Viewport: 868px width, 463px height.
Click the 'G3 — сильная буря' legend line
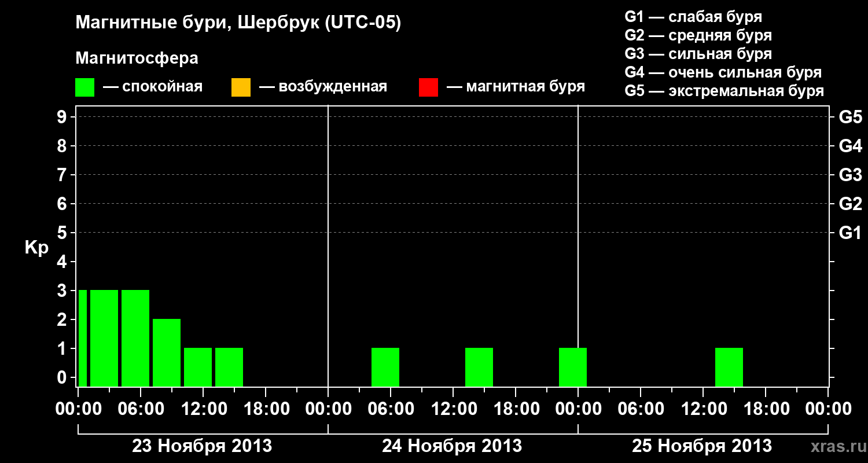coord(698,54)
